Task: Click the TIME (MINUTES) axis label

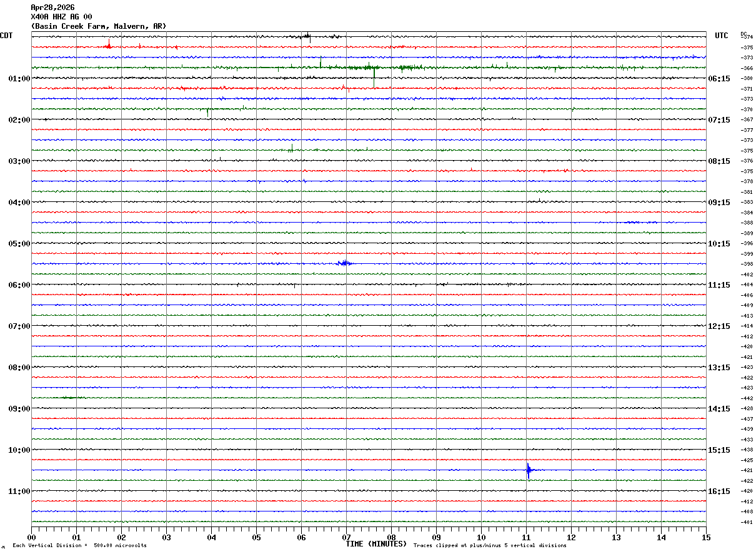Action: click(376, 544)
